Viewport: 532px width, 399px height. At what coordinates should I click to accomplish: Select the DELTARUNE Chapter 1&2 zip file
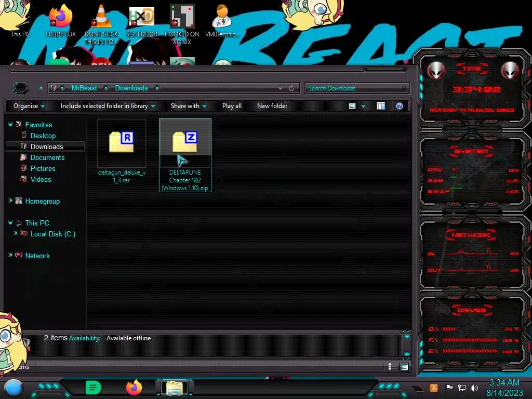coord(185,155)
